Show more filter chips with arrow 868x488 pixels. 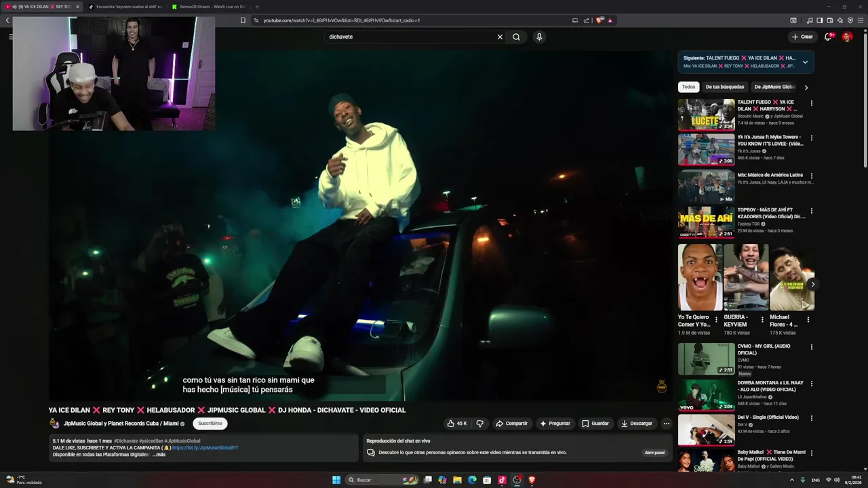[x=806, y=87]
